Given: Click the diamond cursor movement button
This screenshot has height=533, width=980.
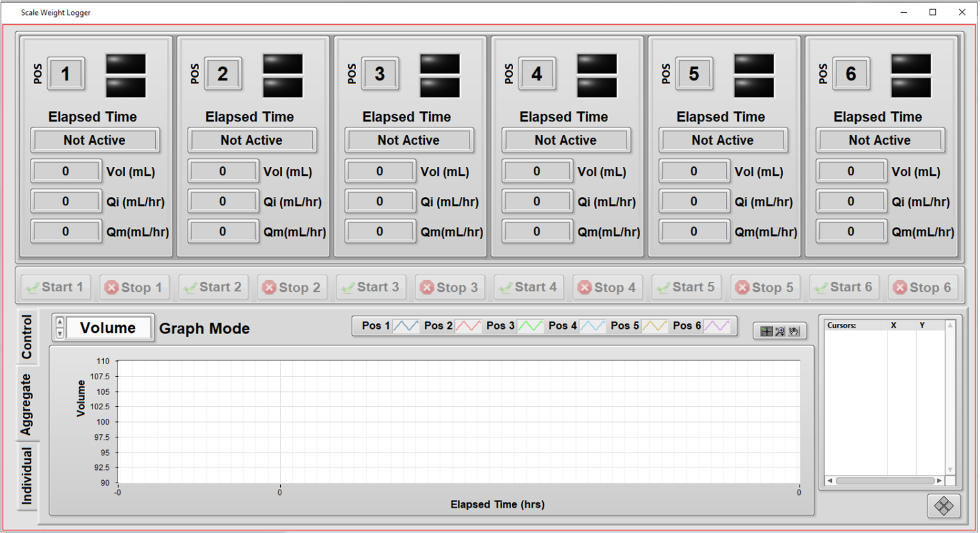Looking at the screenshot, I should click(x=943, y=507).
